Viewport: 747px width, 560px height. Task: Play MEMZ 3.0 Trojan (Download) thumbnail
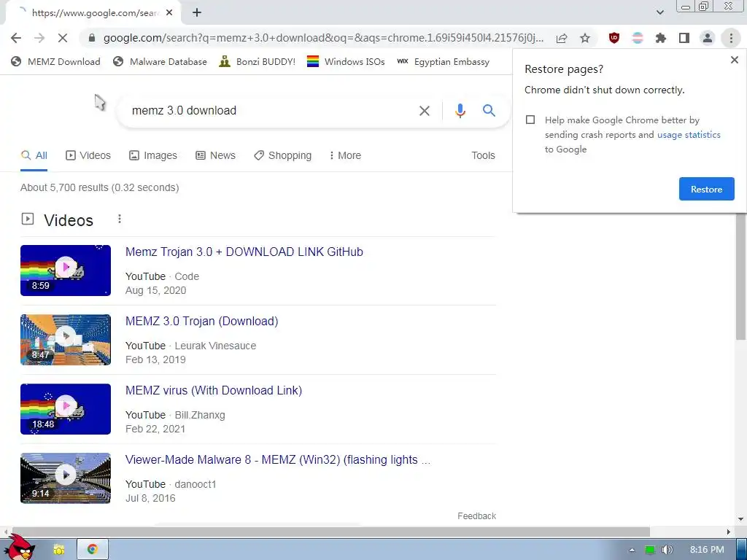[x=66, y=340]
